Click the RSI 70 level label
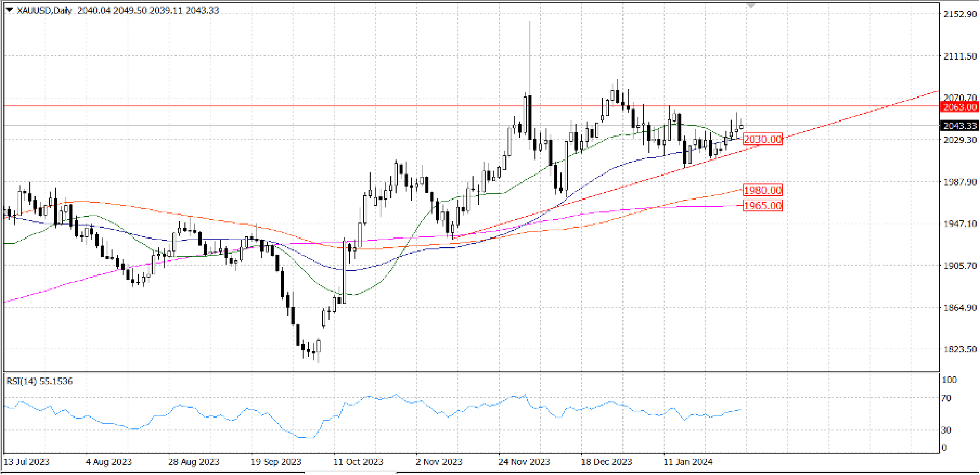 coord(946,398)
